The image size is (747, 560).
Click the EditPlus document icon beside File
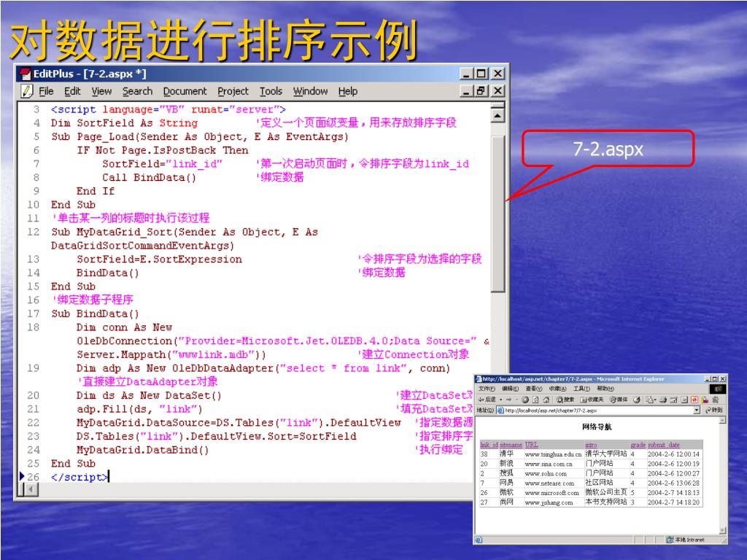27,90
